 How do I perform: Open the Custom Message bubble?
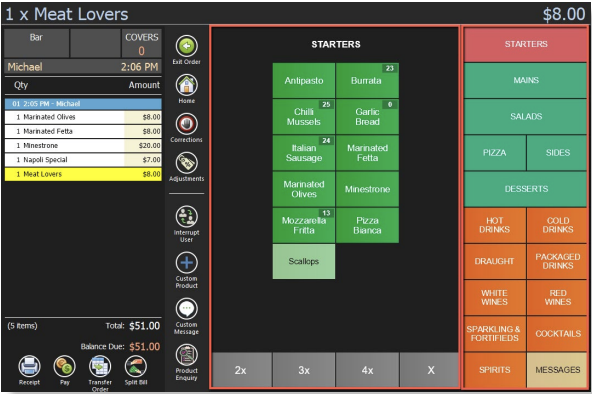[187, 309]
